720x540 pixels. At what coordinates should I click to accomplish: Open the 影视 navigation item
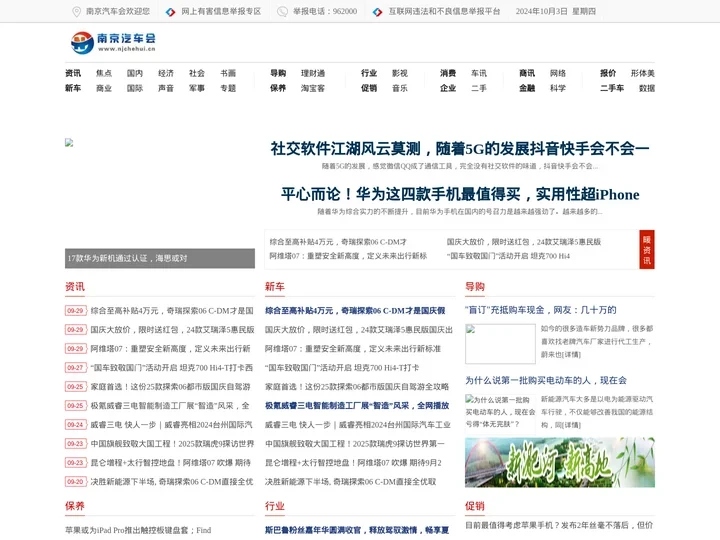400,73
